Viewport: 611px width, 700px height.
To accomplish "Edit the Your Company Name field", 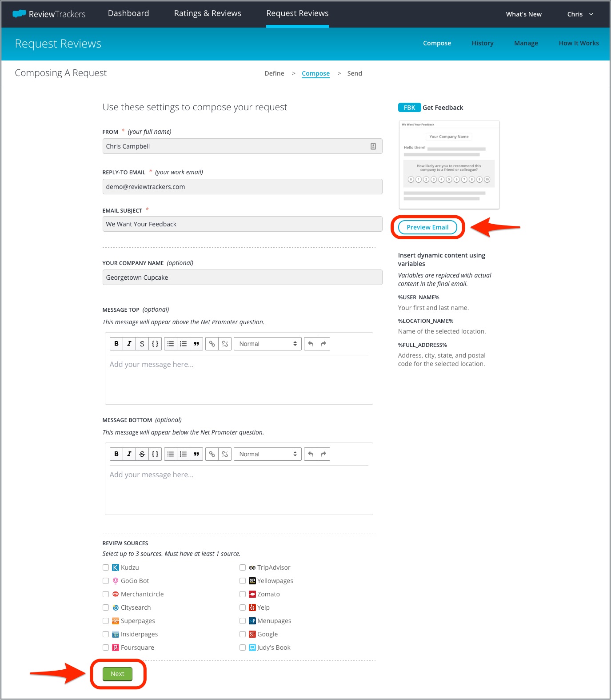I will pyautogui.click(x=242, y=278).
